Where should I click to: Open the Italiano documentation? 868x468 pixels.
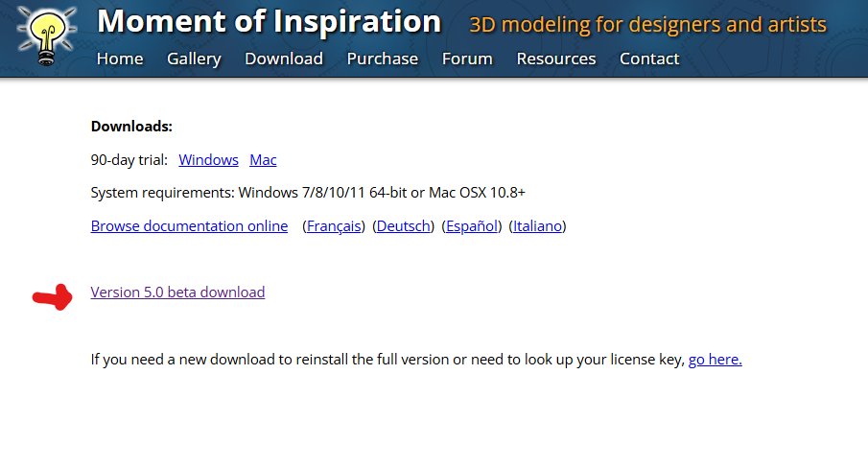click(537, 226)
